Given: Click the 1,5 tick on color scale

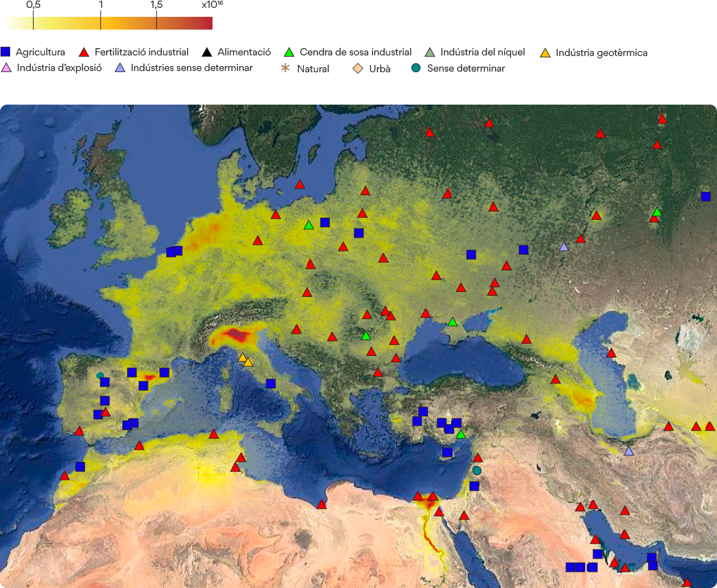Looking at the screenshot, I should [156, 20].
